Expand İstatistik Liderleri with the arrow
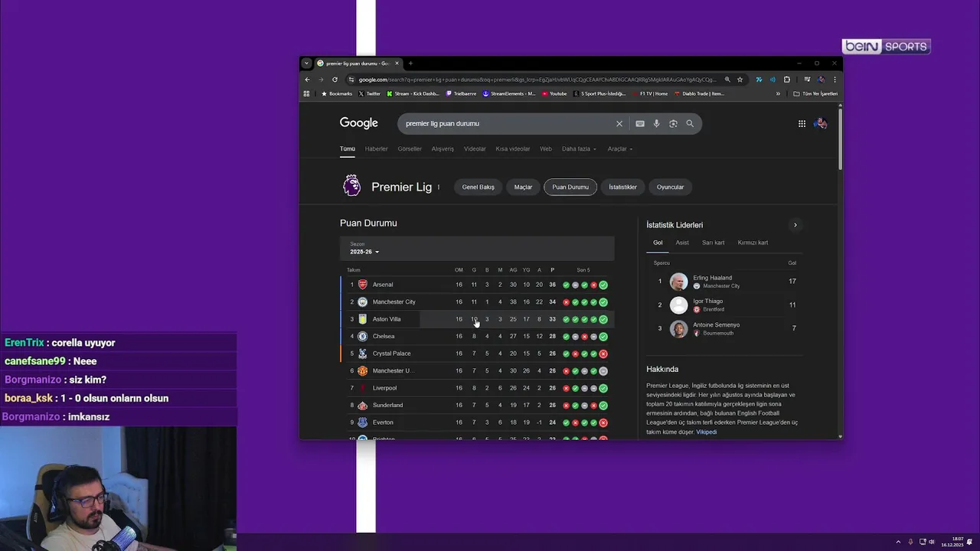Viewport: 980px width, 551px height. pos(795,225)
